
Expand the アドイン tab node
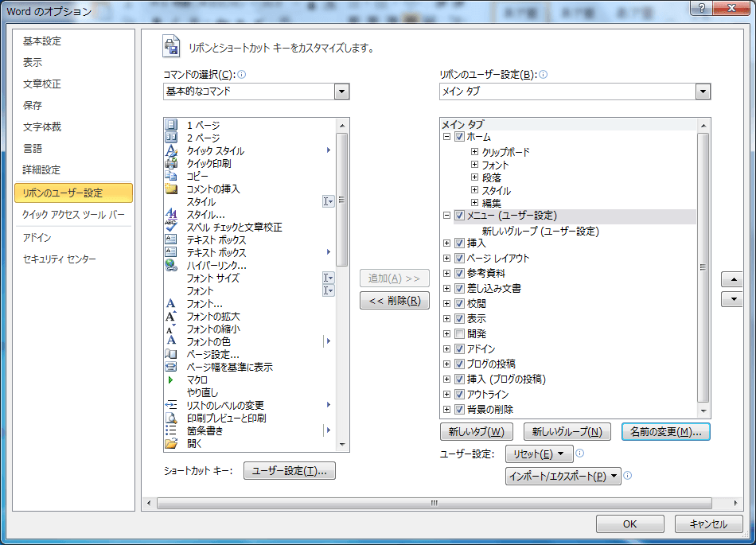point(447,348)
